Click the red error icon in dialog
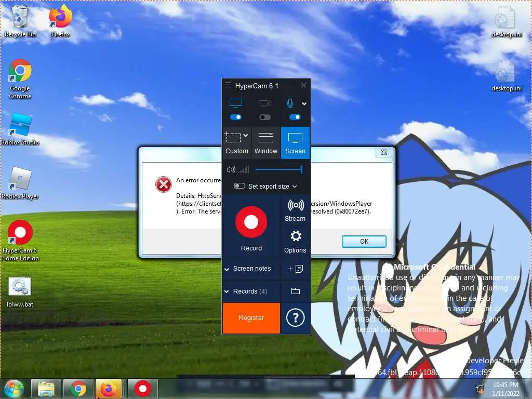This screenshot has width=532, height=399. click(164, 184)
